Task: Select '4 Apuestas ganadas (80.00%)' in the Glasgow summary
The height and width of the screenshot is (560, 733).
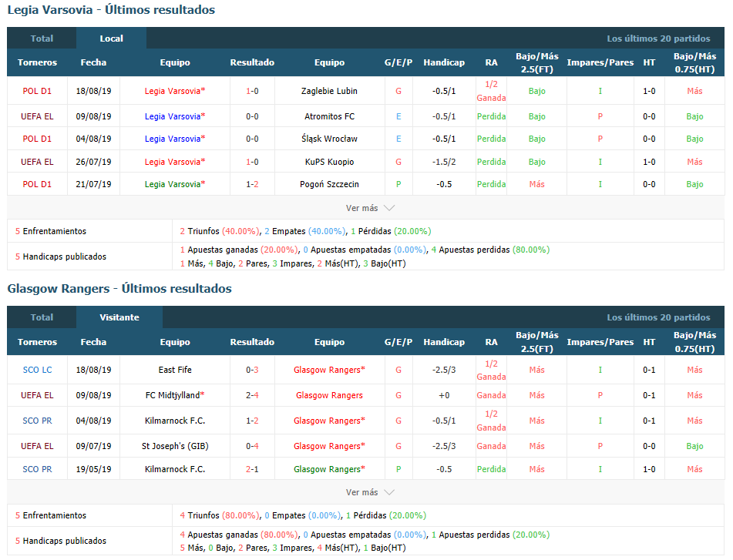Action: [239, 535]
